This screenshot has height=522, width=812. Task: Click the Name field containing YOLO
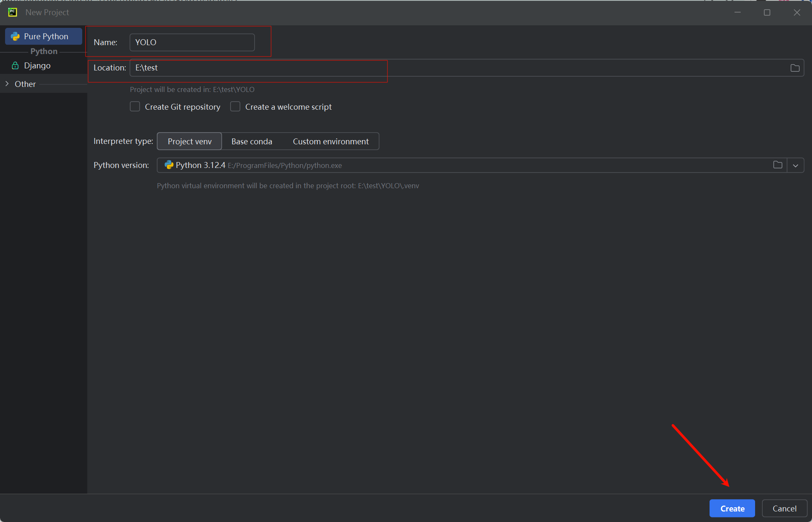point(192,43)
